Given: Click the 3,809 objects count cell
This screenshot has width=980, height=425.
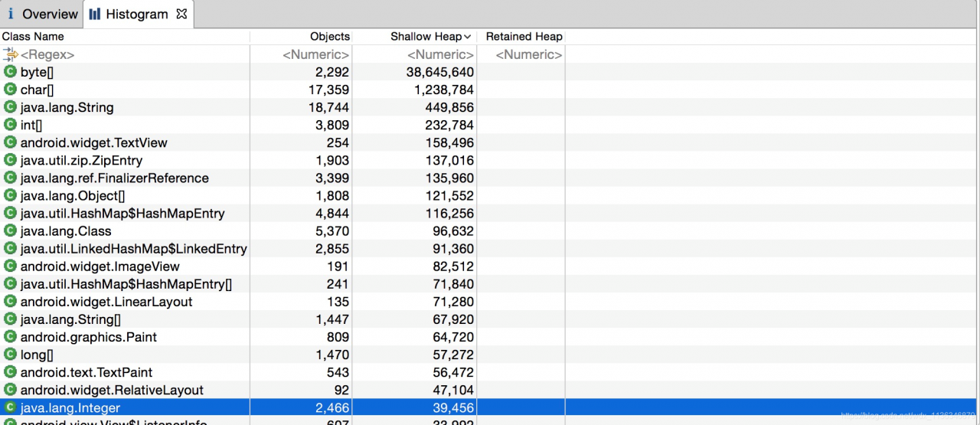Looking at the screenshot, I should click(332, 125).
